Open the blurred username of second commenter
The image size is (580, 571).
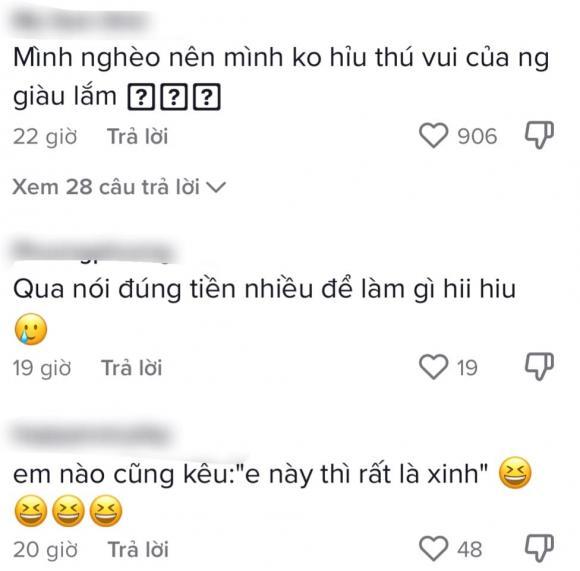pyautogui.click(x=94, y=251)
